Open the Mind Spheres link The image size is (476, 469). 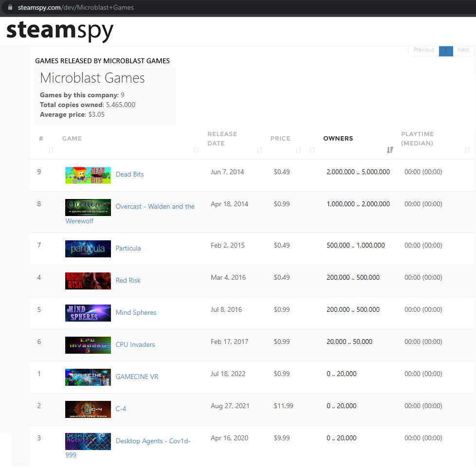[x=136, y=313]
